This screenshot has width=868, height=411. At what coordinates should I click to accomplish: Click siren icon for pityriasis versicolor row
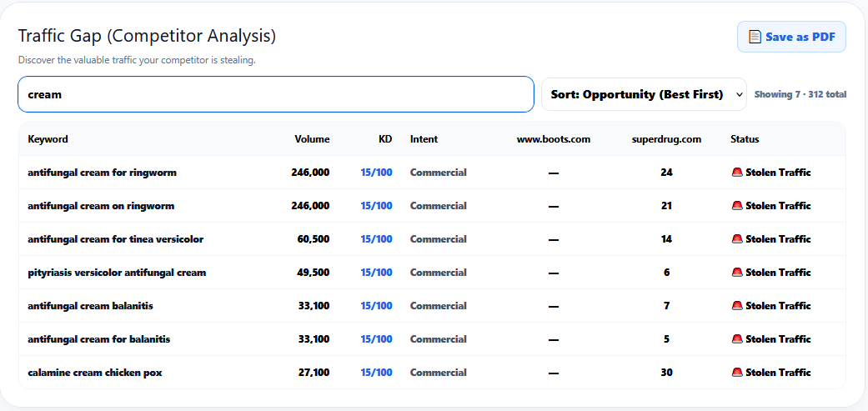click(x=737, y=272)
